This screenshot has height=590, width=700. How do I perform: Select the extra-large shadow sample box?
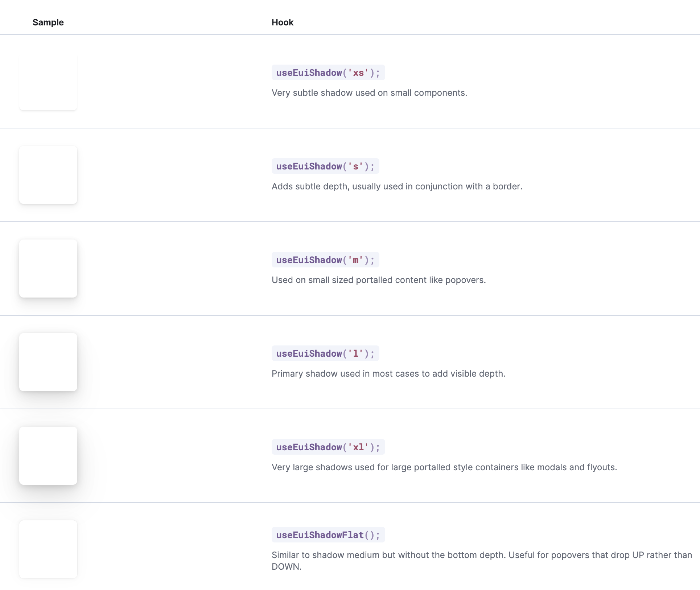(48, 455)
